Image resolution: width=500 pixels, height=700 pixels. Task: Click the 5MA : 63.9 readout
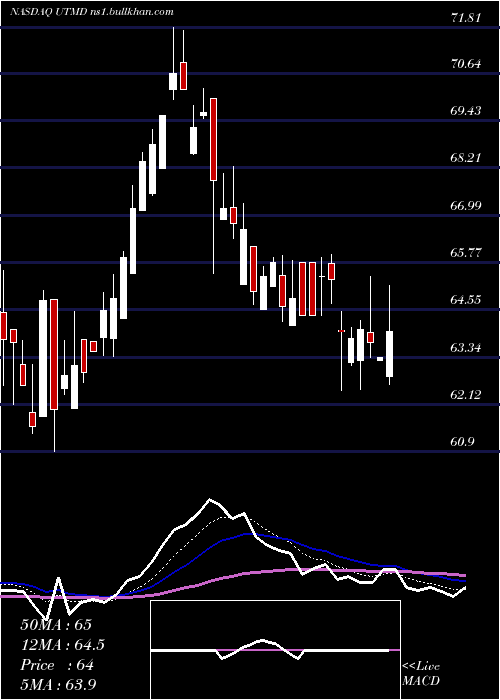[x=58, y=685]
